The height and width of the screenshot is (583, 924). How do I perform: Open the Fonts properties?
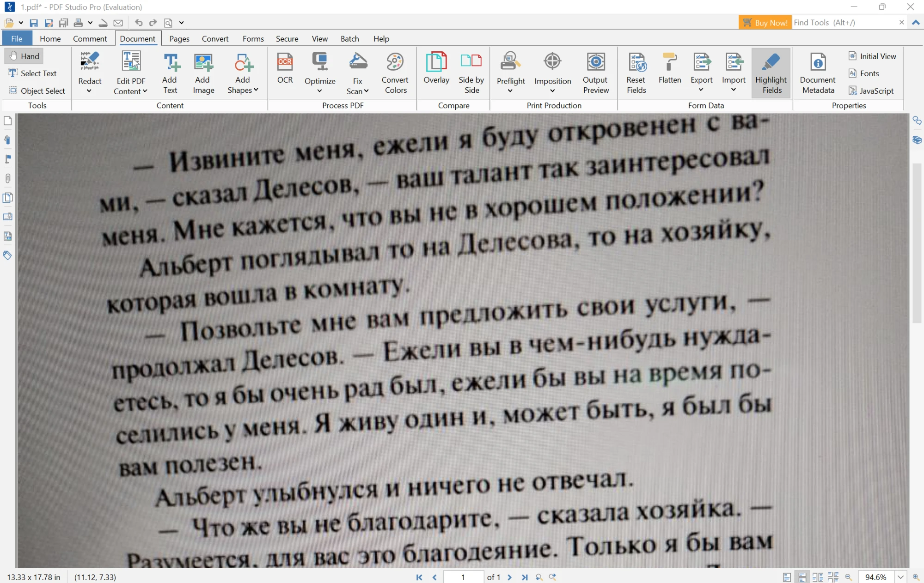[863, 73]
